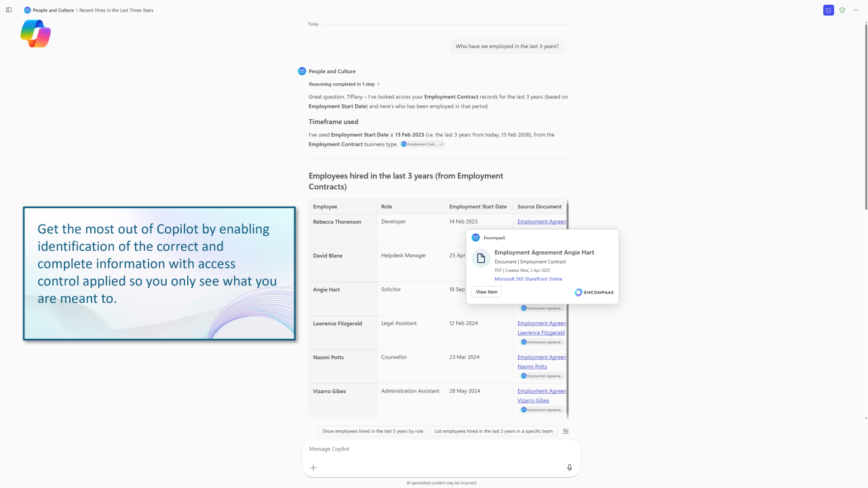Click the microphone voice input icon

pos(570,468)
